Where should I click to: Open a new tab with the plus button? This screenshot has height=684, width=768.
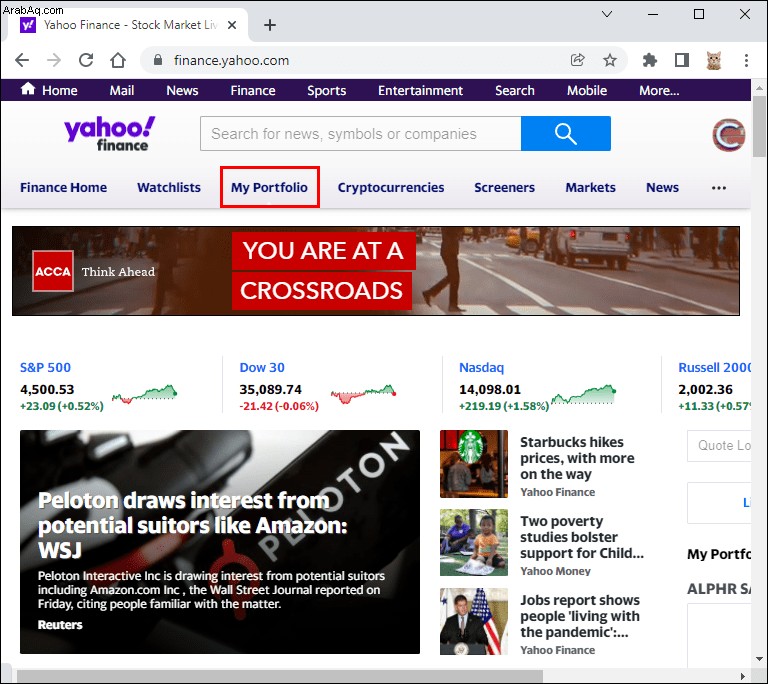coord(270,25)
